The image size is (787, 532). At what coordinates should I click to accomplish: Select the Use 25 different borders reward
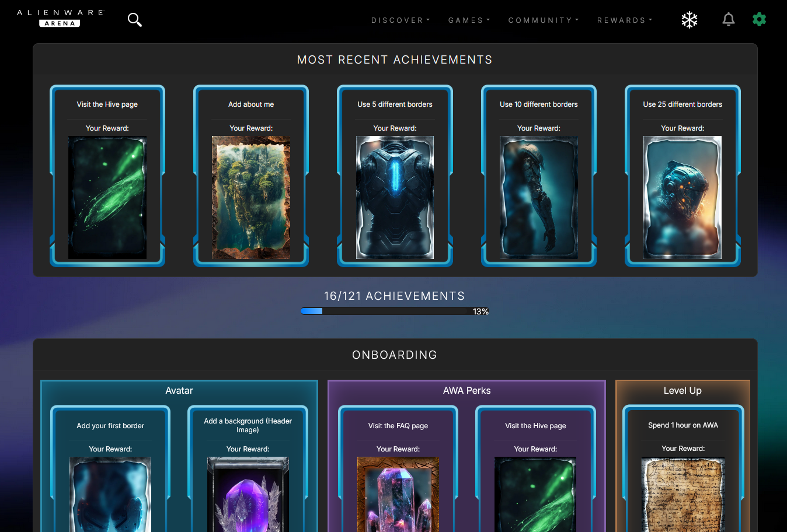(682, 198)
